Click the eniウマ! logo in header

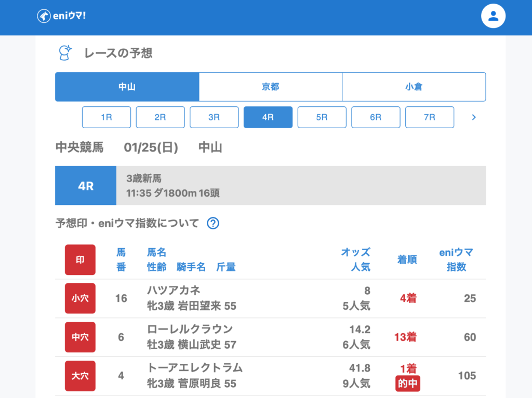point(61,16)
